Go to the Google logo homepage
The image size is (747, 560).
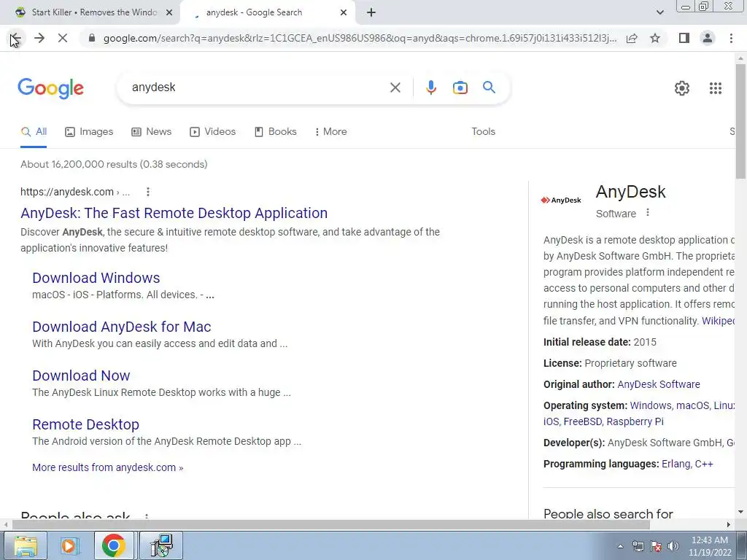coord(50,88)
